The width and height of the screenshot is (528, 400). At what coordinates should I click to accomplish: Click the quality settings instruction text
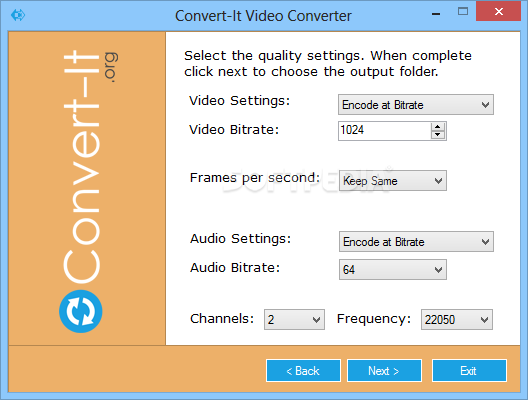pos(328,64)
